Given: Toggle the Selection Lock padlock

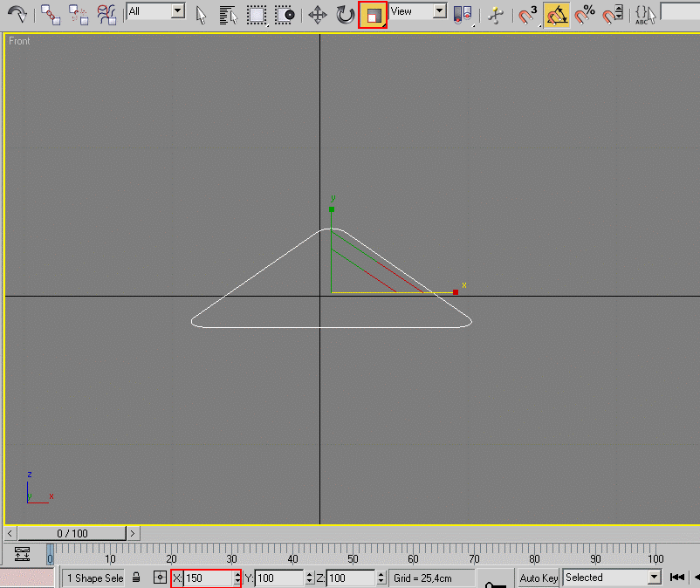Looking at the screenshot, I should tap(136, 578).
